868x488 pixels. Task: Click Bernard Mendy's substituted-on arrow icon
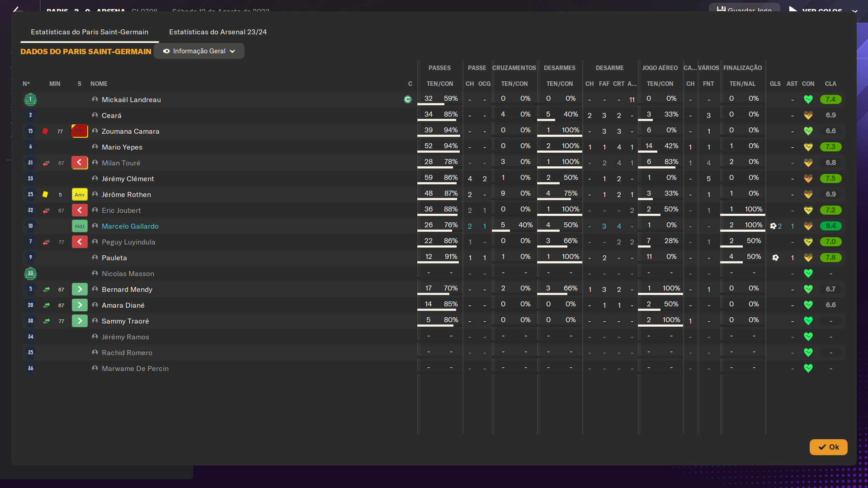point(46,290)
